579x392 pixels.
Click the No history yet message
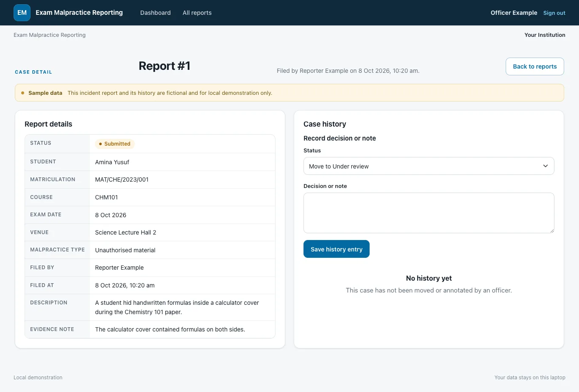[x=429, y=278]
